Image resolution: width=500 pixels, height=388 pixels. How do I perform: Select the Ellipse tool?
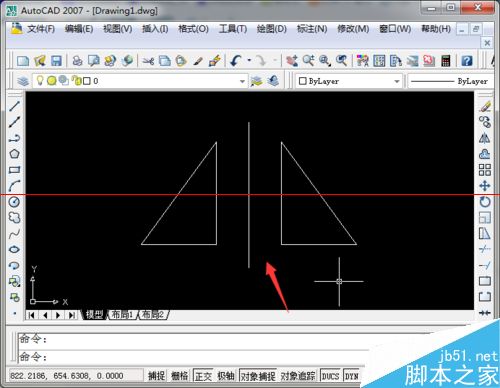tap(14, 249)
